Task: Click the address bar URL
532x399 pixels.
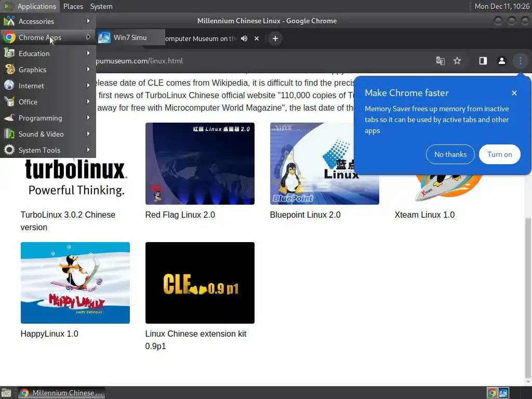Action: coord(139,61)
